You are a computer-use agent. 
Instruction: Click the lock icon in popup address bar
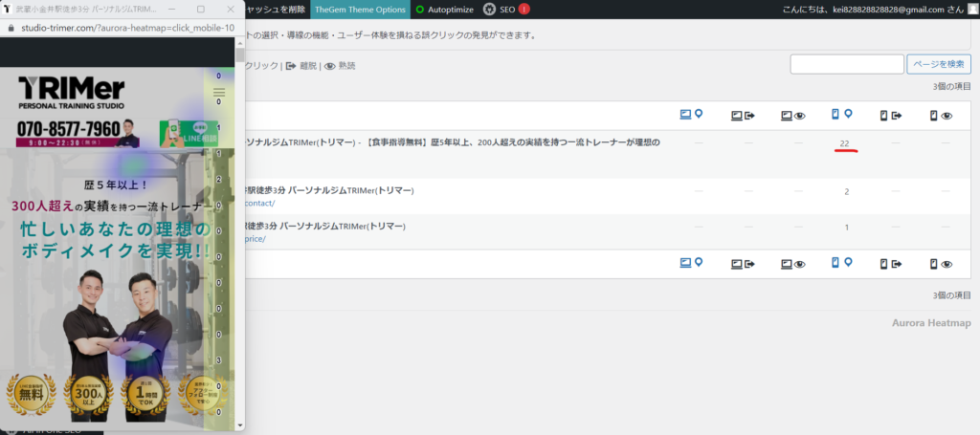point(10,28)
